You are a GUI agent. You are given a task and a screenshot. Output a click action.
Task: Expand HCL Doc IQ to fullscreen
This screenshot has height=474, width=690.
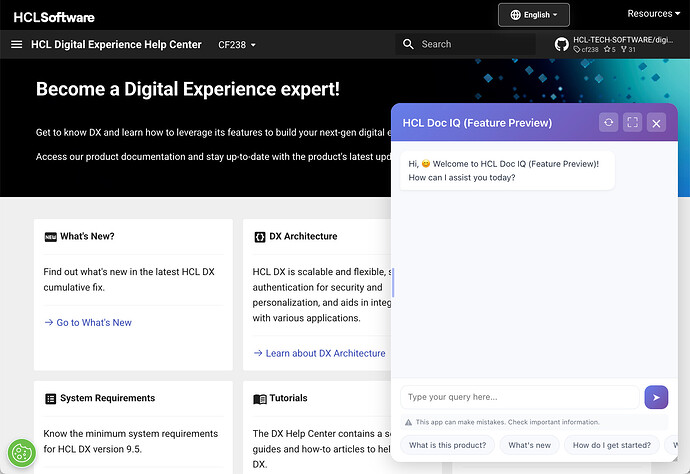[x=632, y=122]
